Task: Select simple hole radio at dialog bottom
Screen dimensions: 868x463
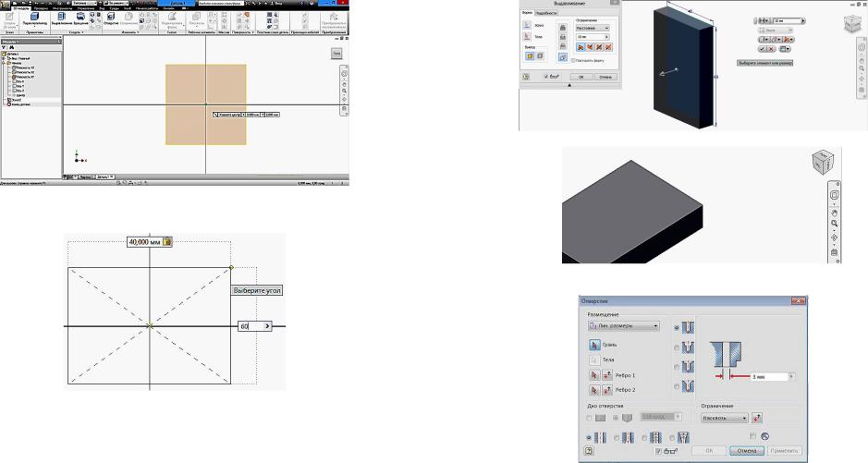Action: pyautogui.click(x=589, y=437)
